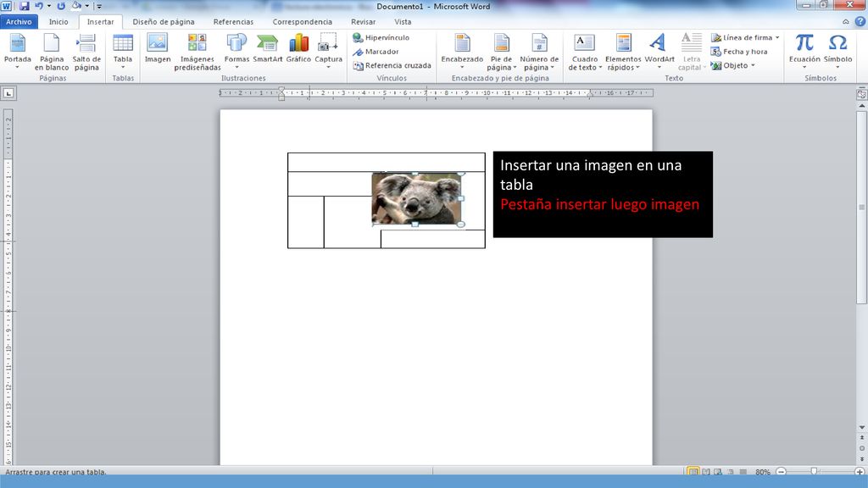Insert an Ecuación equation
Viewport: 868px width, 488px height.
804,52
